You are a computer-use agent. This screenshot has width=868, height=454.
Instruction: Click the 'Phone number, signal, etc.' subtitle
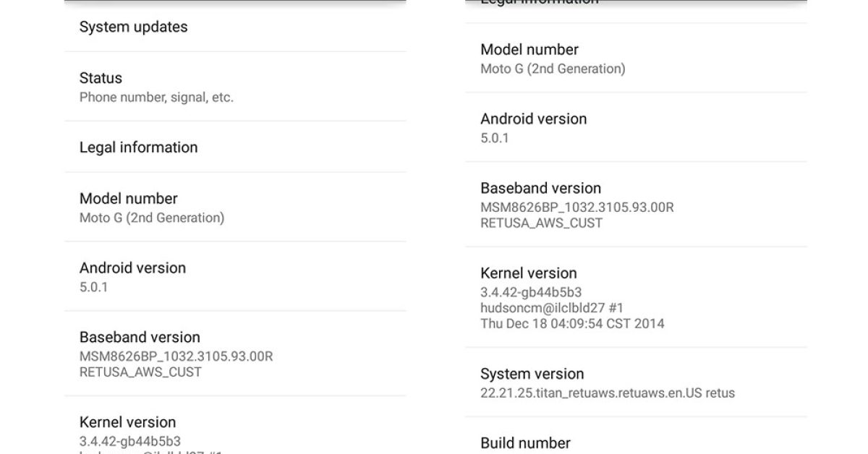pos(156,97)
